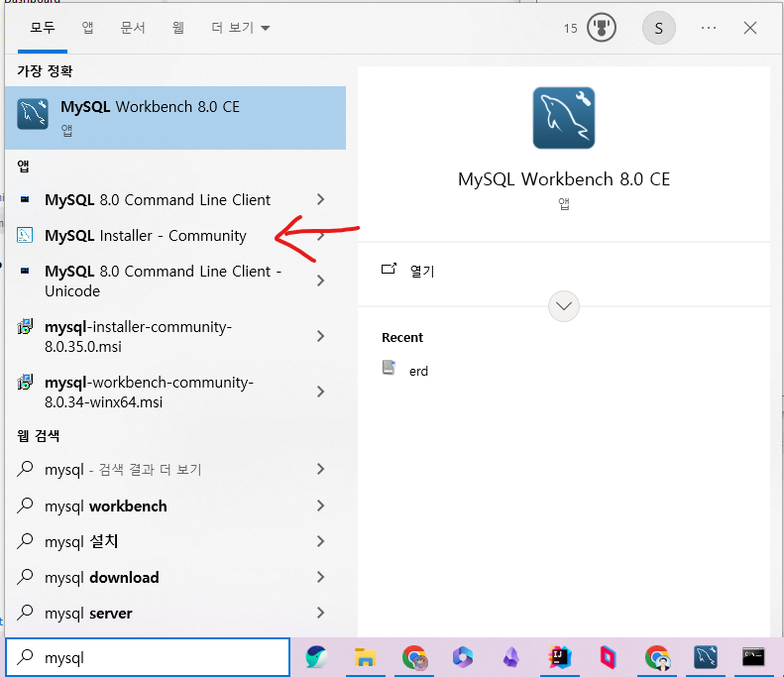Expand chevron for mysql 검색 결과 더 보기
Viewport: 784px width, 677px height.
coord(320,469)
